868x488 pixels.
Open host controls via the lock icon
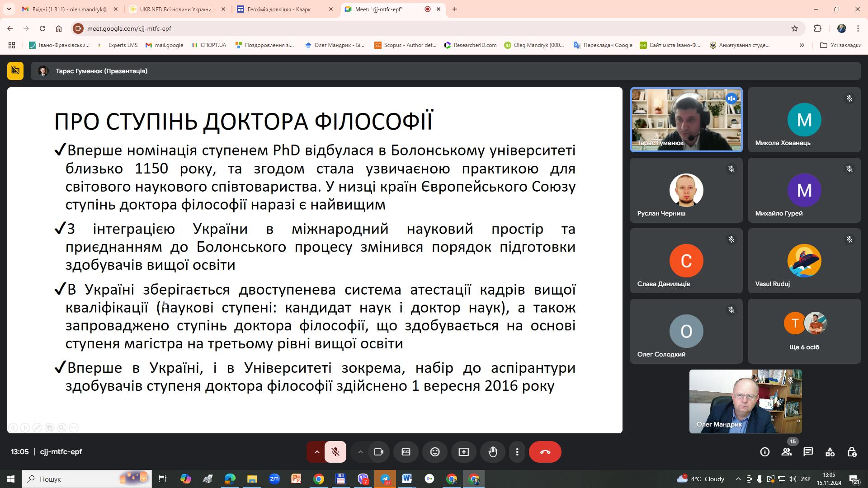tap(852, 452)
